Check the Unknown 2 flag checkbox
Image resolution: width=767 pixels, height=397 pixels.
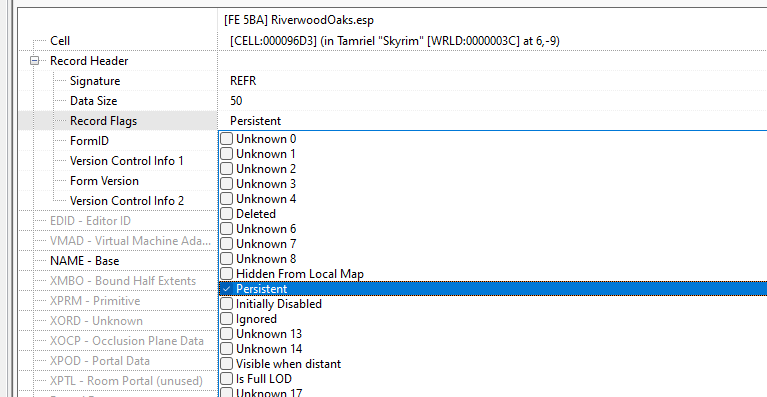pos(226,169)
